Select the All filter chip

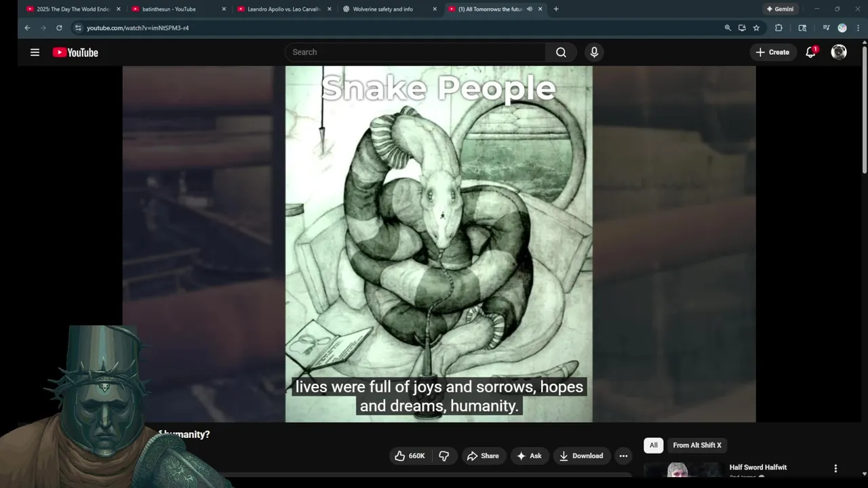654,445
